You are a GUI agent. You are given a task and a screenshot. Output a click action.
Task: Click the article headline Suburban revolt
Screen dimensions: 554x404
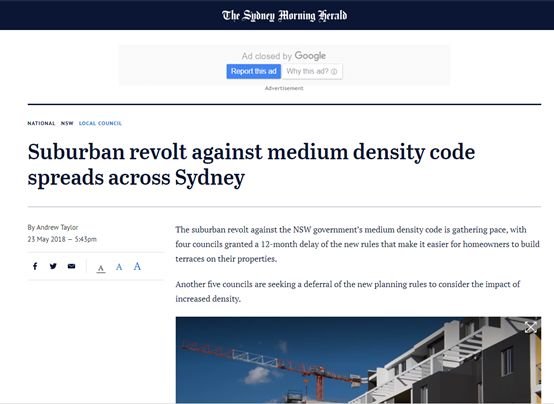[251, 164]
